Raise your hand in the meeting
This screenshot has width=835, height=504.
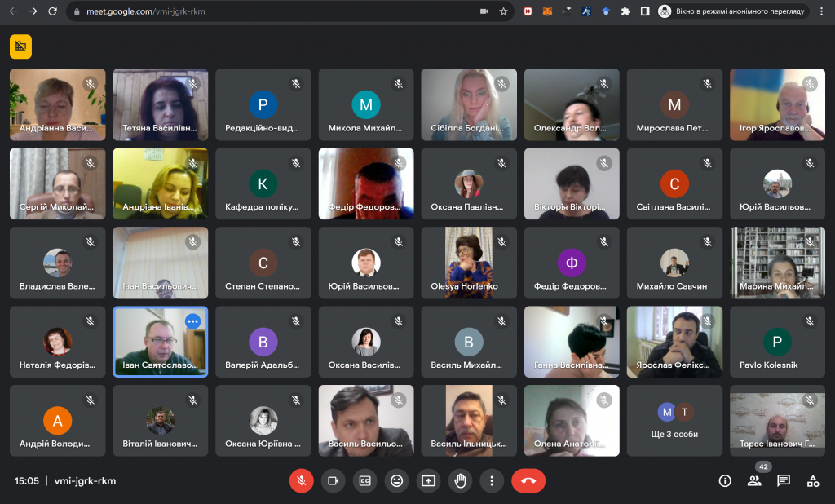pos(460,481)
